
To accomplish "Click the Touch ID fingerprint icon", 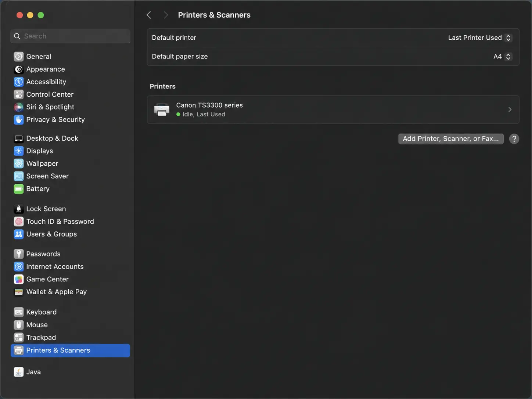I will pos(19,222).
